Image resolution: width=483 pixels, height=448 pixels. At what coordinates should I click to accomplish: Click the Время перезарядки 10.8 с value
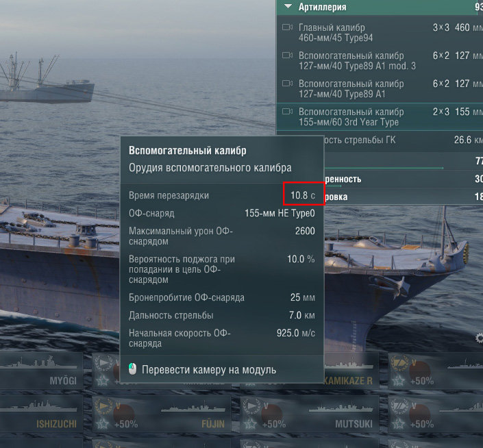(303, 195)
